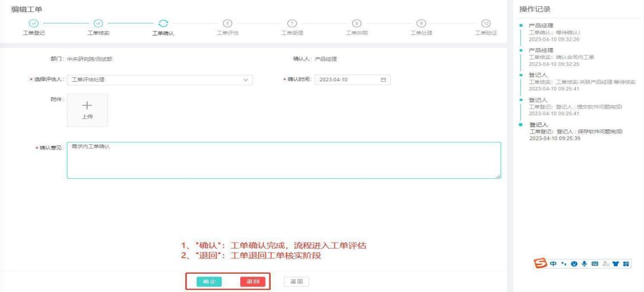Click the 返回 button
This screenshot has width=644, height=292.
(x=296, y=281)
